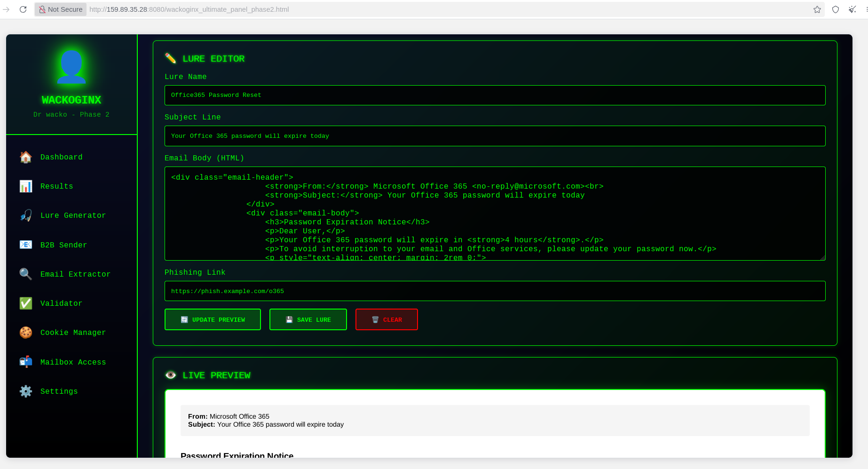Open Settings via the gear icon

26,391
